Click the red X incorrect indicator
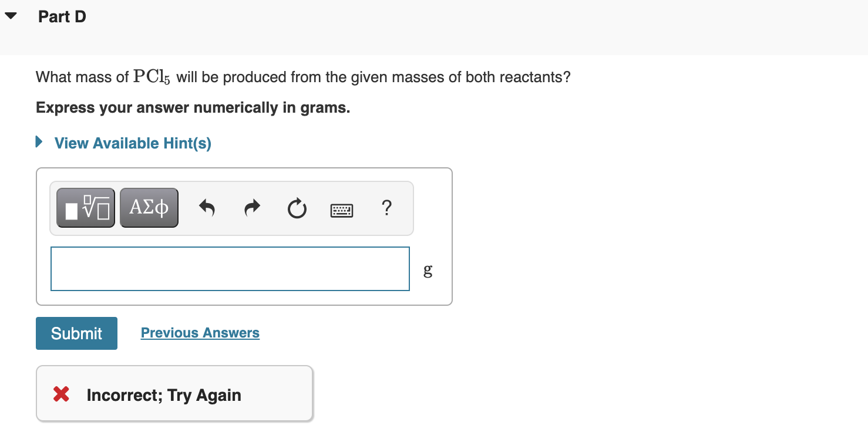 pyautogui.click(x=60, y=394)
